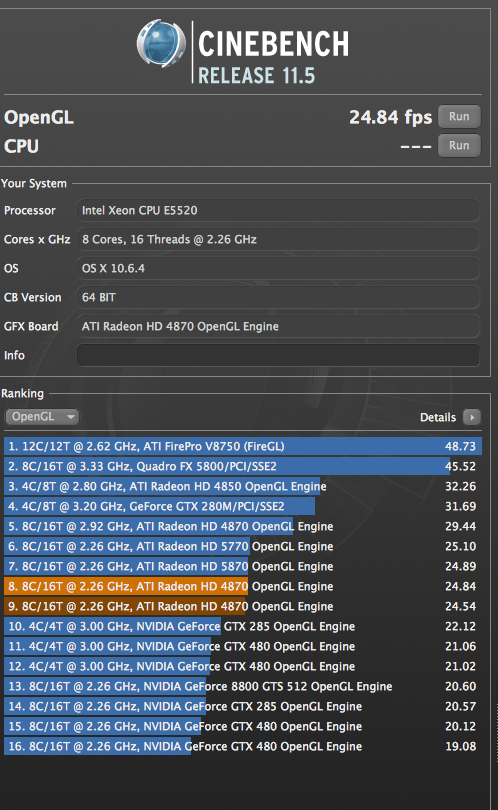
Task: Click the OS field showing OS X 10.6.4
Action: point(278,268)
